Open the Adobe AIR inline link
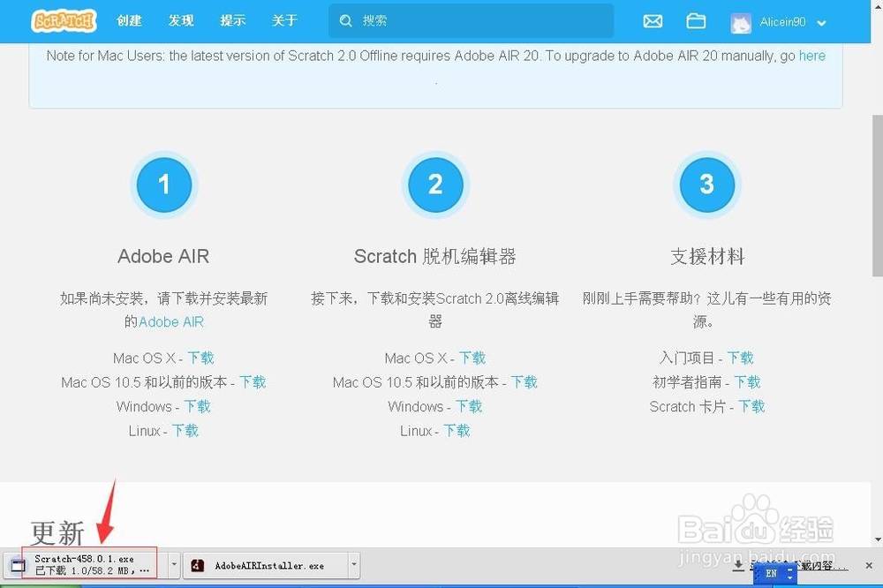Viewport: 883px width, 588px height. pos(171,321)
